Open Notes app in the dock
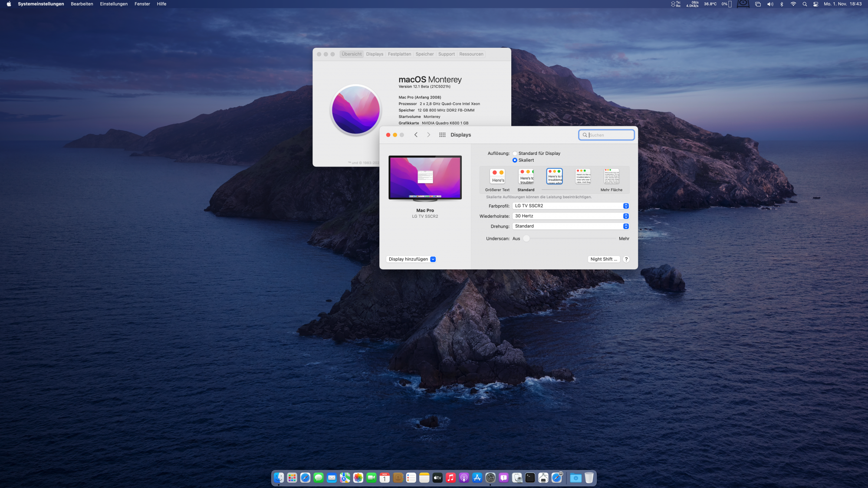This screenshot has height=488, width=868. click(424, 478)
